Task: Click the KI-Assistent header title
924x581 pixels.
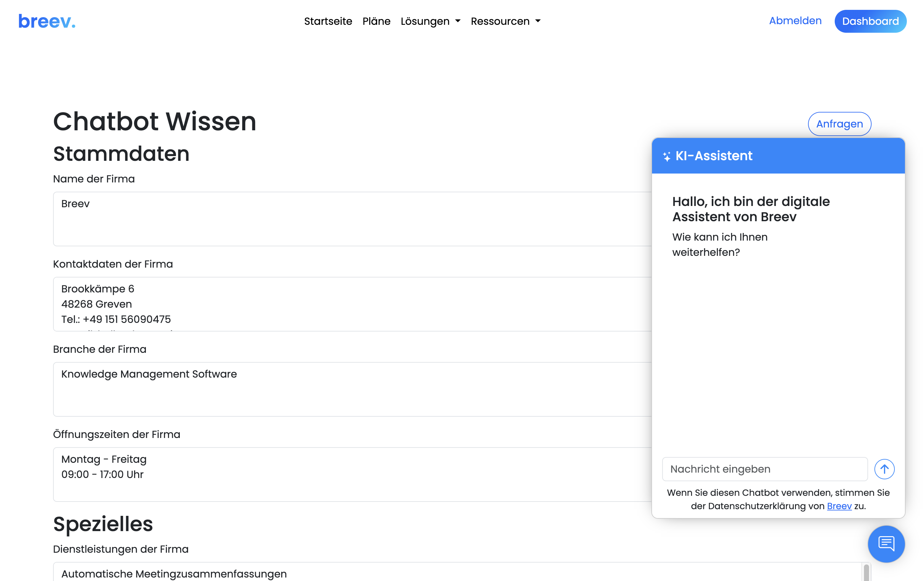Action: [x=714, y=156]
